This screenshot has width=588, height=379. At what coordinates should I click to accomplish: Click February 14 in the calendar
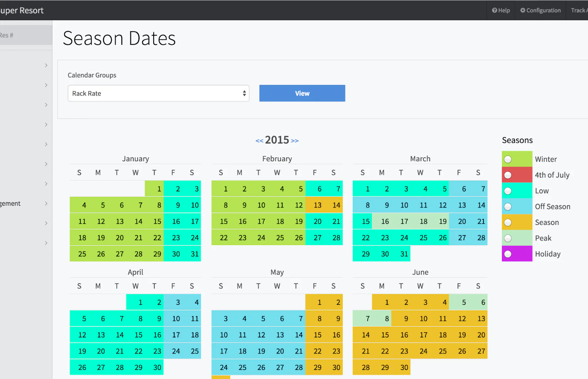tap(333, 205)
